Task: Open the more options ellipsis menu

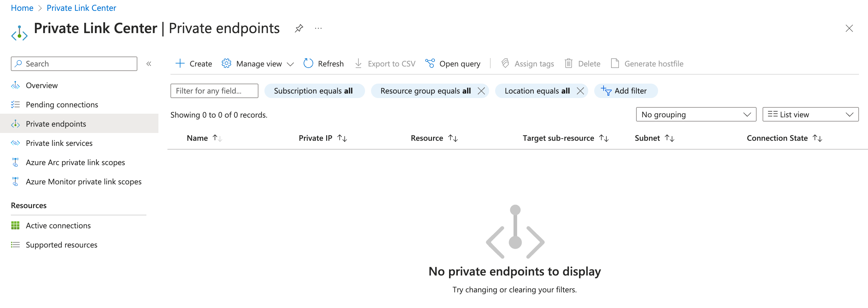Action: (x=318, y=28)
